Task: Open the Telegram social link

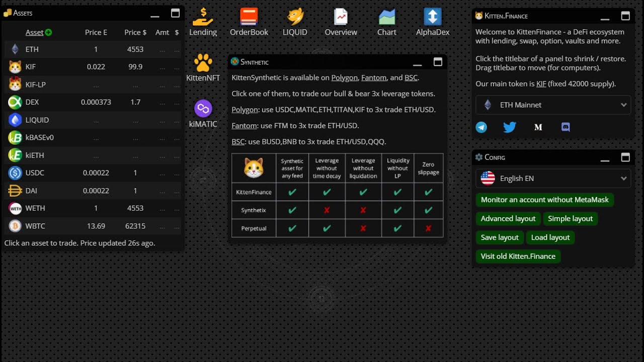Action: [481, 127]
